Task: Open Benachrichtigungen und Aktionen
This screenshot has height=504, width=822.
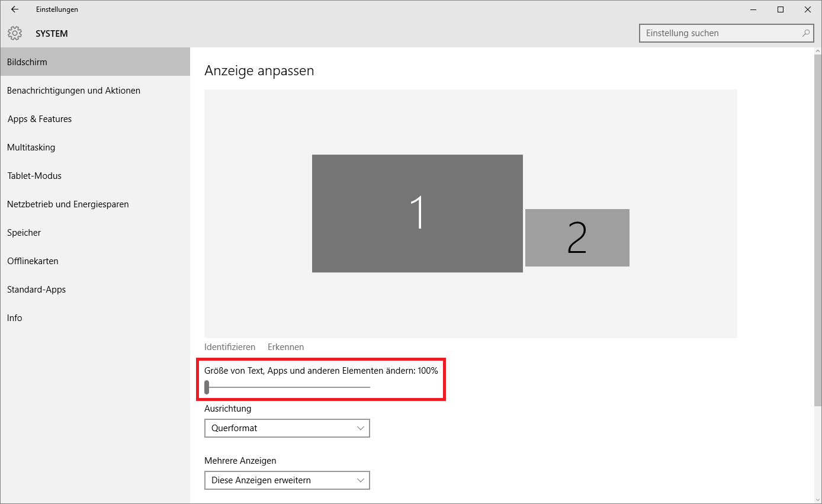Action: click(95, 91)
